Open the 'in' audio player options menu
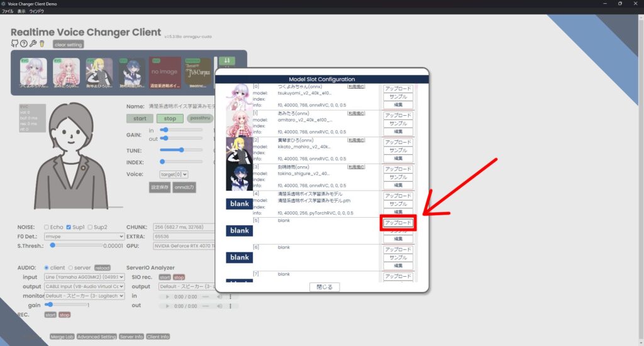The height and width of the screenshot is (346, 644). [230, 297]
